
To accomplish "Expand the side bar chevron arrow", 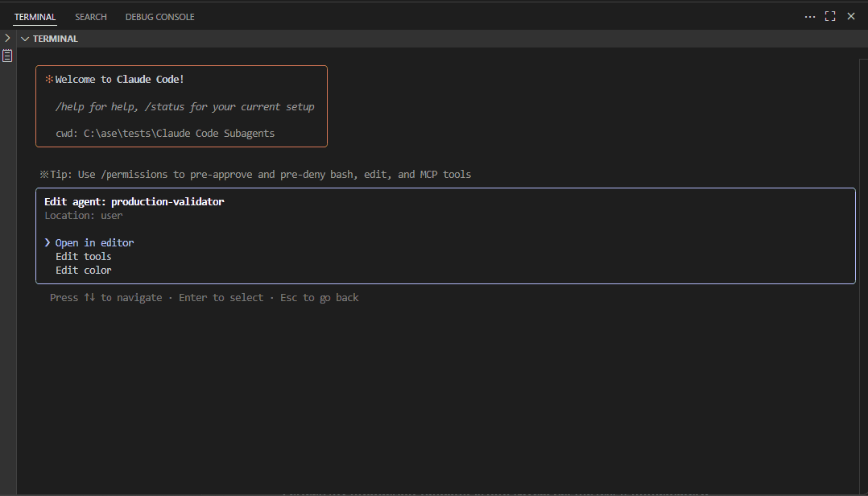I will [7, 38].
